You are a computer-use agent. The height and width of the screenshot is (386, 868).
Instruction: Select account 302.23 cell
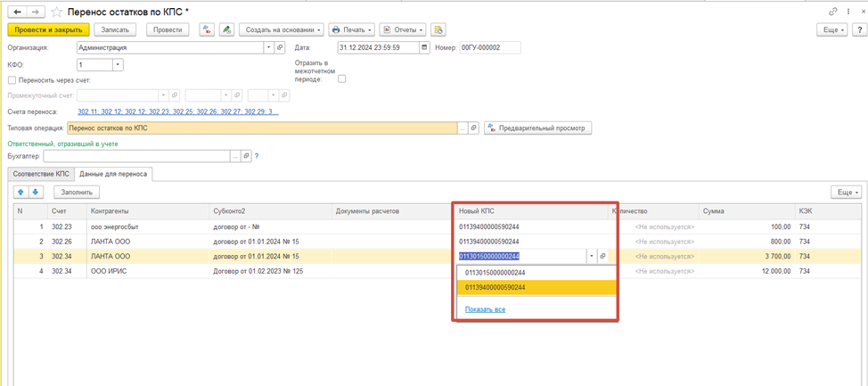(66, 226)
